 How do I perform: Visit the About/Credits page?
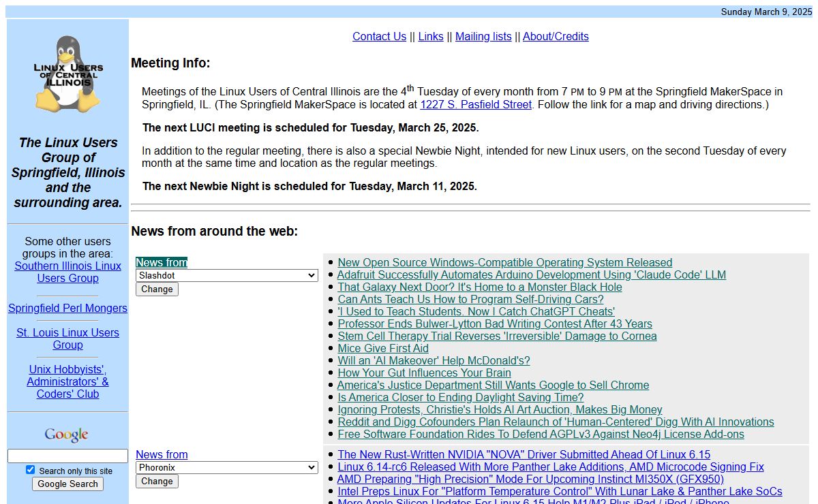[x=556, y=37]
